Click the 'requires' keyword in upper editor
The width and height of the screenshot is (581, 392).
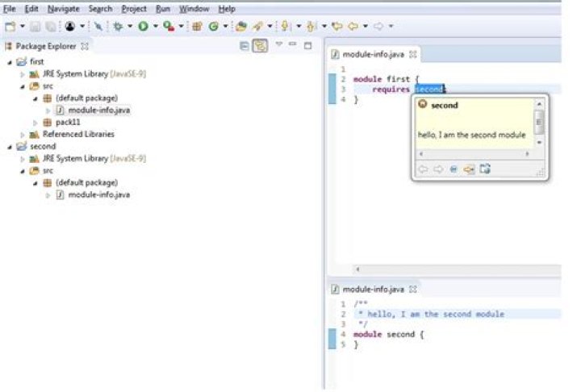pos(391,90)
